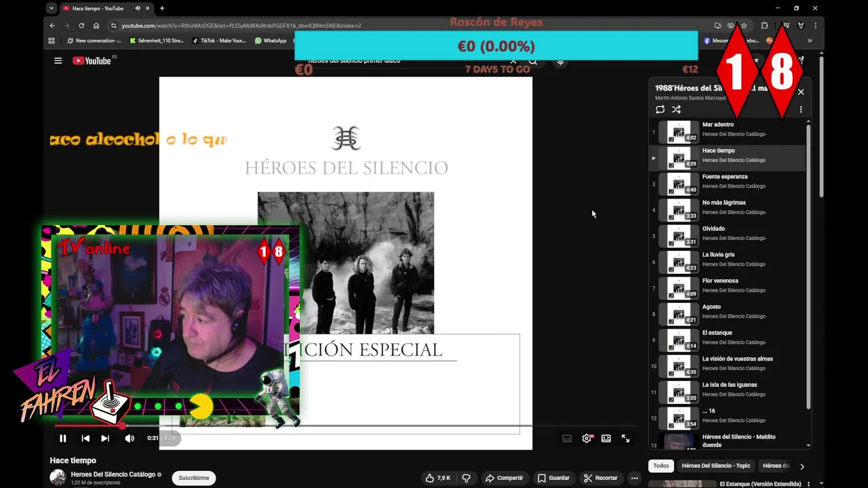Toggle shuffle playlist
868x488 pixels.
pyautogui.click(x=676, y=109)
